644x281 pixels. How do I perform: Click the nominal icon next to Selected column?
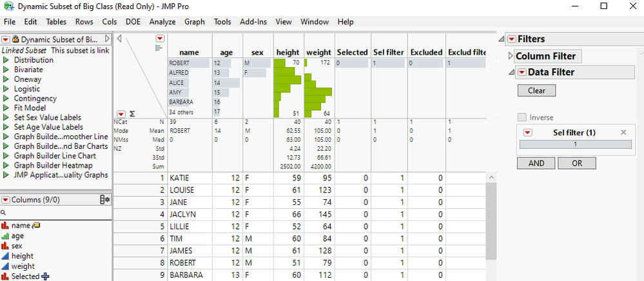tap(5, 276)
